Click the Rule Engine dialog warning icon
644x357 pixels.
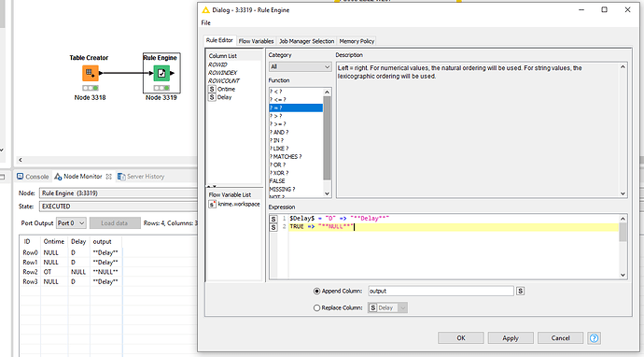(205, 10)
